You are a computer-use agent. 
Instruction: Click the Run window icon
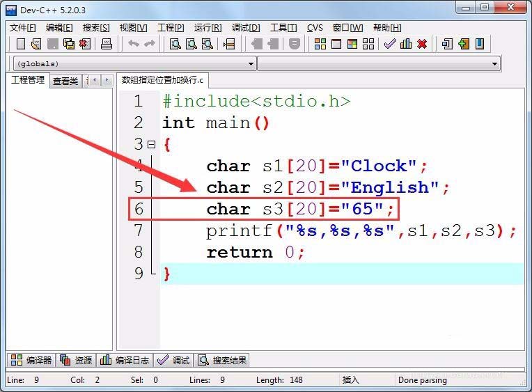click(336, 44)
